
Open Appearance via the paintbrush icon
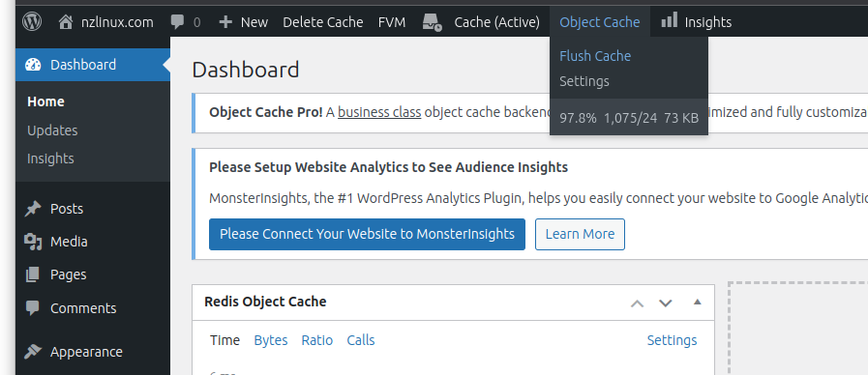(x=33, y=351)
